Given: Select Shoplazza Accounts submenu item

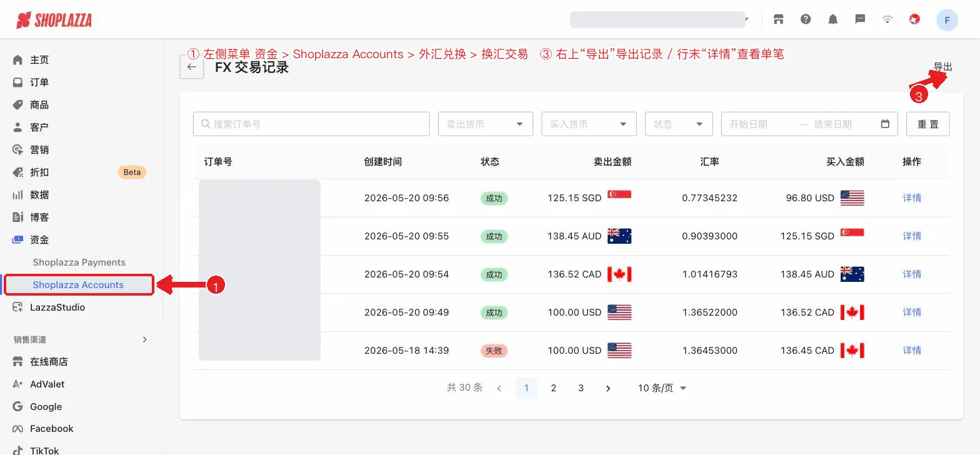Looking at the screenshot, I should click(x=79, y=285).
